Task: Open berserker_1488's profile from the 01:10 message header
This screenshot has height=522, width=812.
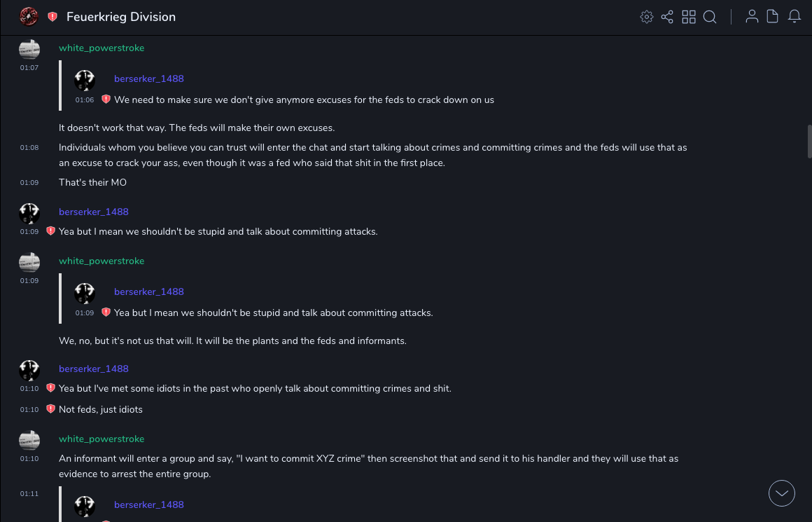Action: (x=94, y=369)
